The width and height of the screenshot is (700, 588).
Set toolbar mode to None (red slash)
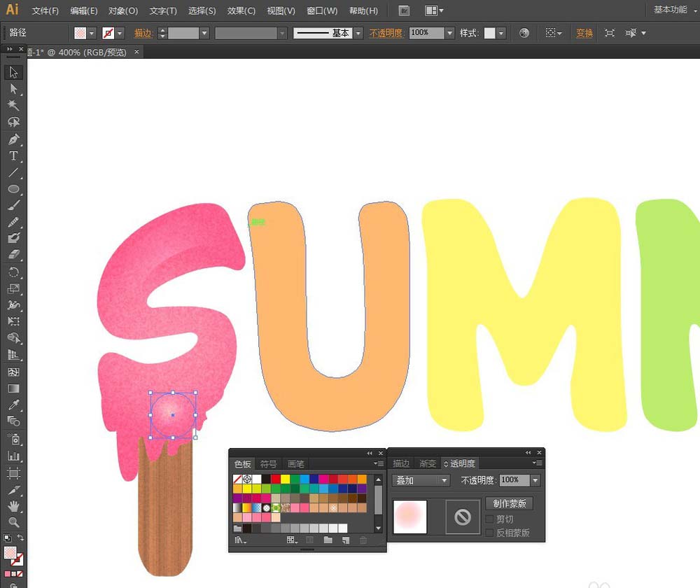pos(20,574)
